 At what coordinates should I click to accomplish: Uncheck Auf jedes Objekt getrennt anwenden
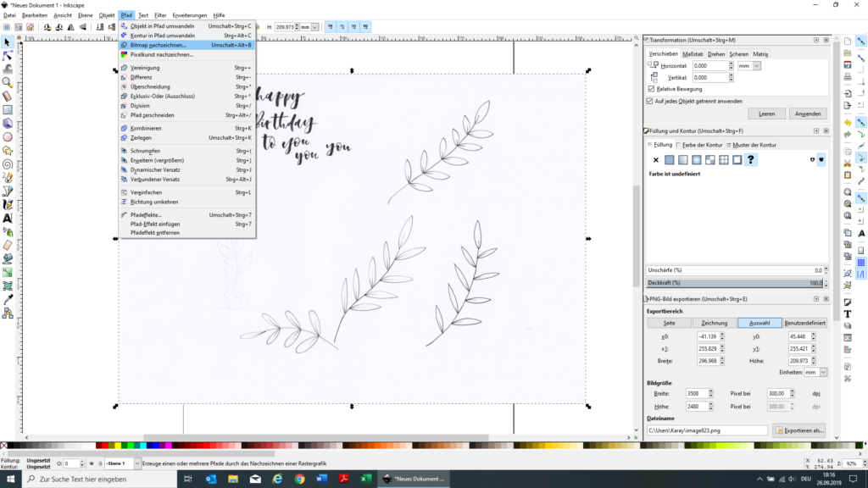(x=651, y=100)
